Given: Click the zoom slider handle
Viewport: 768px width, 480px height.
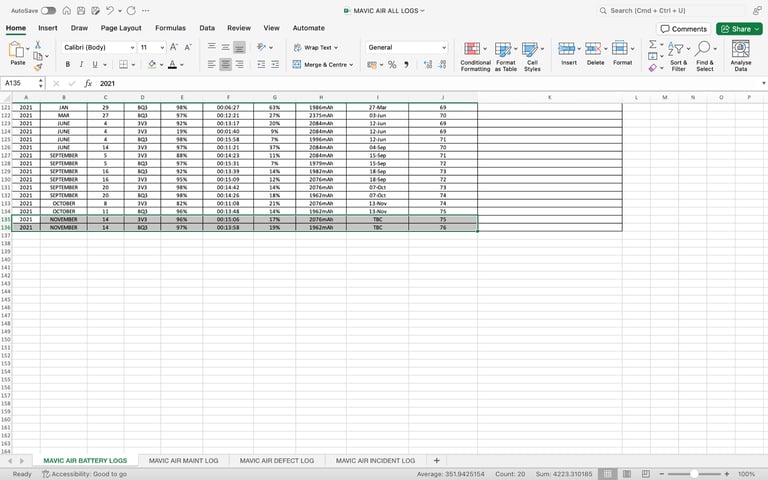Looking at the screenshot, I should pos(694,474).
